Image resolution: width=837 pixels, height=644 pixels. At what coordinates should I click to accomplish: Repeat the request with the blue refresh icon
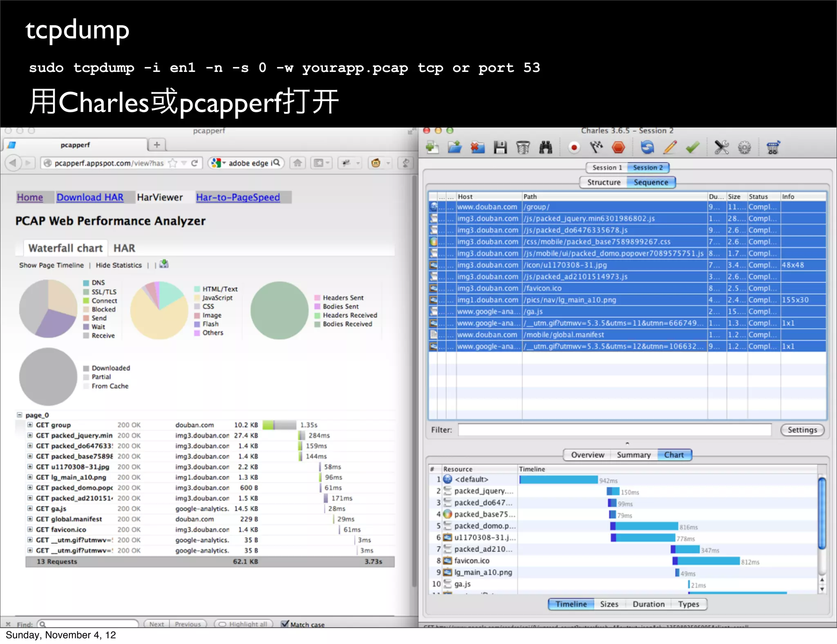[647, 148]
